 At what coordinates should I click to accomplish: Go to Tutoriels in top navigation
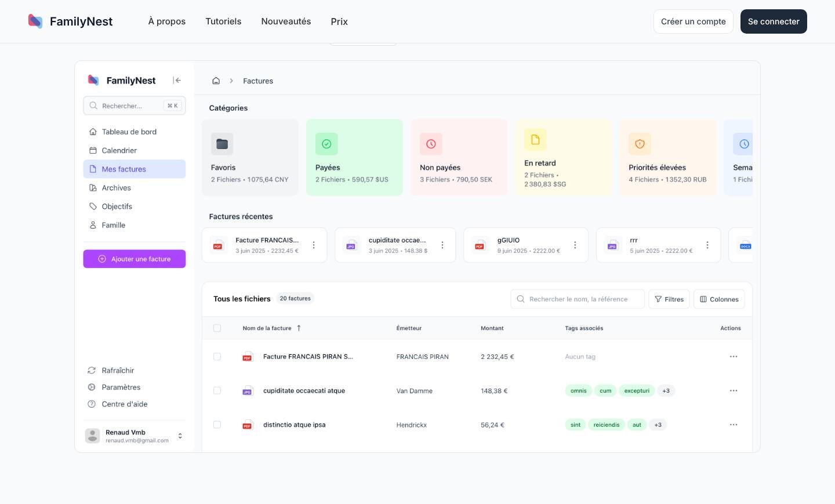[x=223, y=21]
